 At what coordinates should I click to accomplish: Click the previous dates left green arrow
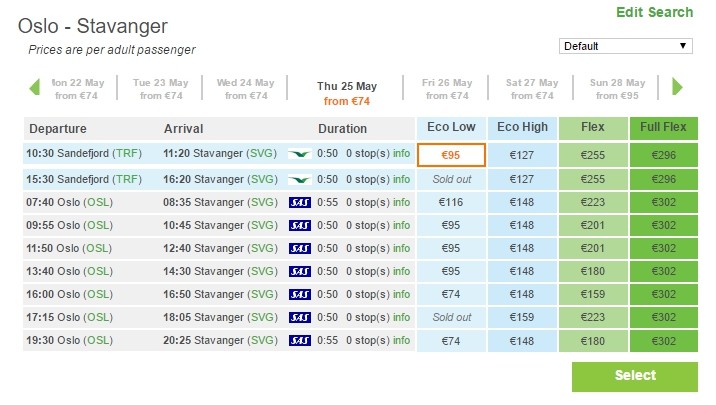click(34, 88)
